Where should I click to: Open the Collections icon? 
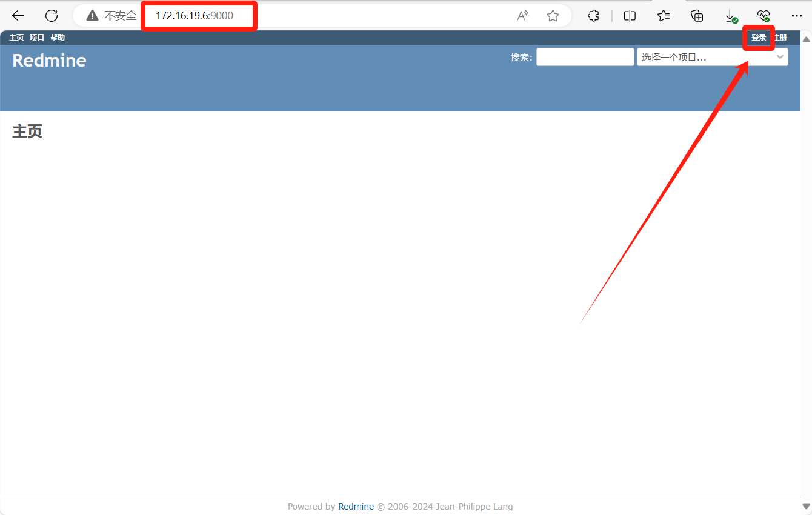click(697, 16)
